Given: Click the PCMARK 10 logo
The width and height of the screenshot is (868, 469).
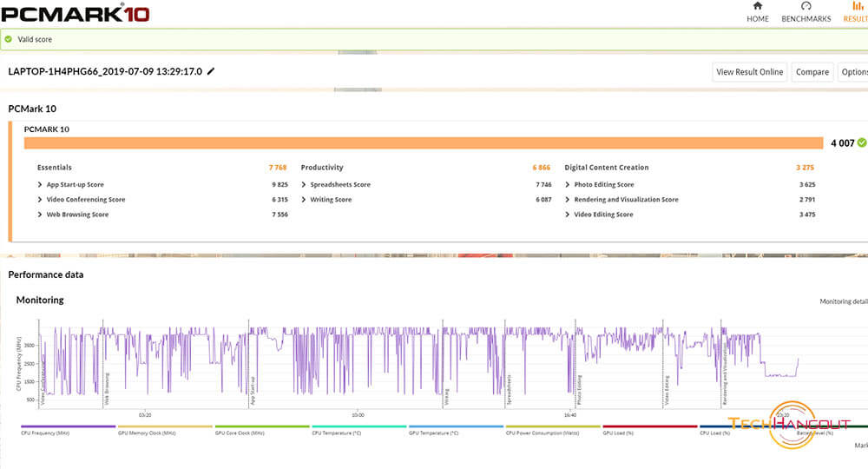Looking at the screenshot, I should (x=76, y=13).
